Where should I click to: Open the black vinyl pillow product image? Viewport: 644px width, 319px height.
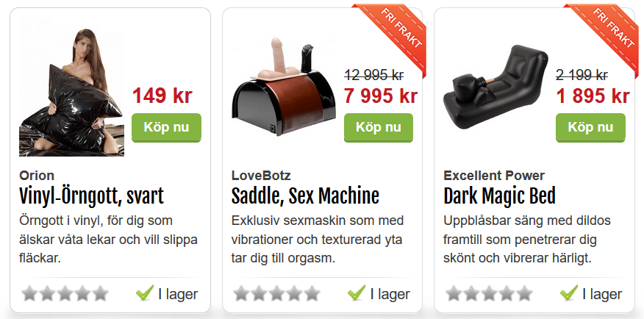click(71, 92)
